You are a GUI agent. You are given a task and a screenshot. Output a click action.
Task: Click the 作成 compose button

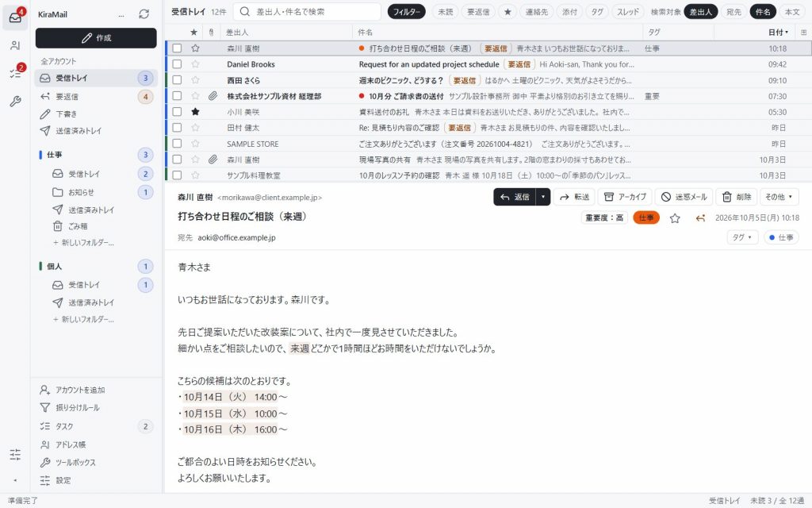pos(96,38)
